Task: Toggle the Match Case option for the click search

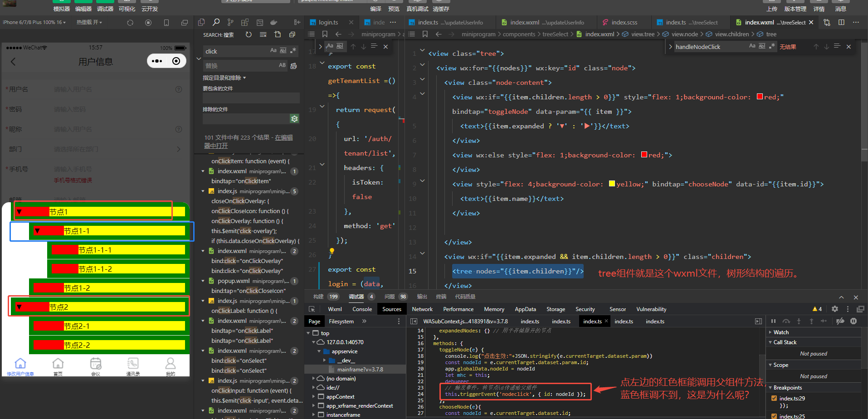Action: (x=273, y=51)
